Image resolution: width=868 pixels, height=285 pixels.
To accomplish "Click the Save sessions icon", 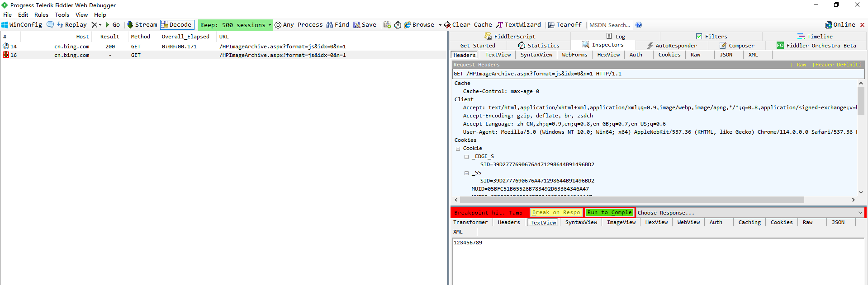I will point(357,25).
